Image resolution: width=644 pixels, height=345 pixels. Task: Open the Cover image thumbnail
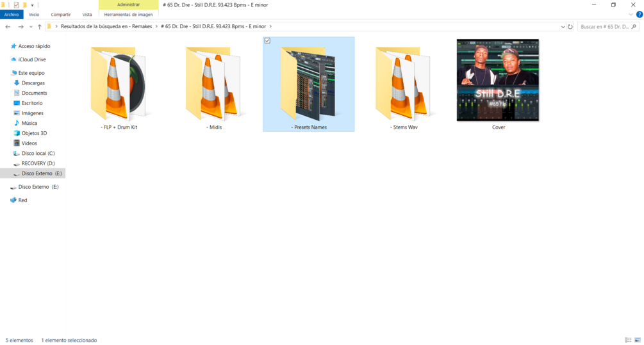498,80
